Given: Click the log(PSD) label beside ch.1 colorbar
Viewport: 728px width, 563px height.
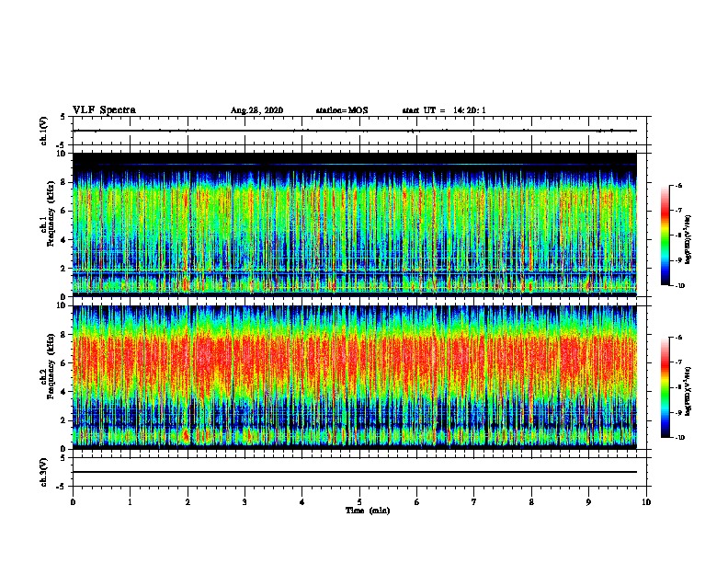Looking at the screenshot, I should (688, 239).
